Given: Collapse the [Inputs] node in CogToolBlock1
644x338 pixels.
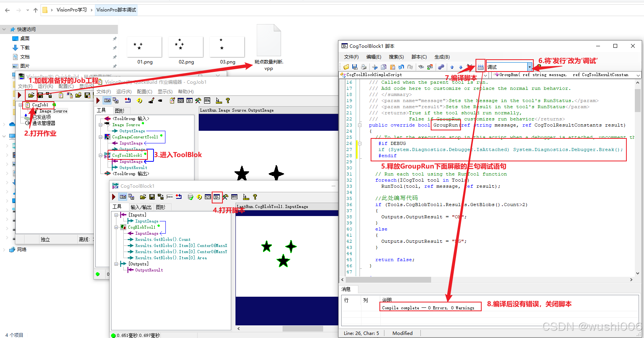Looking at the screenshot, I should (116, 215).
